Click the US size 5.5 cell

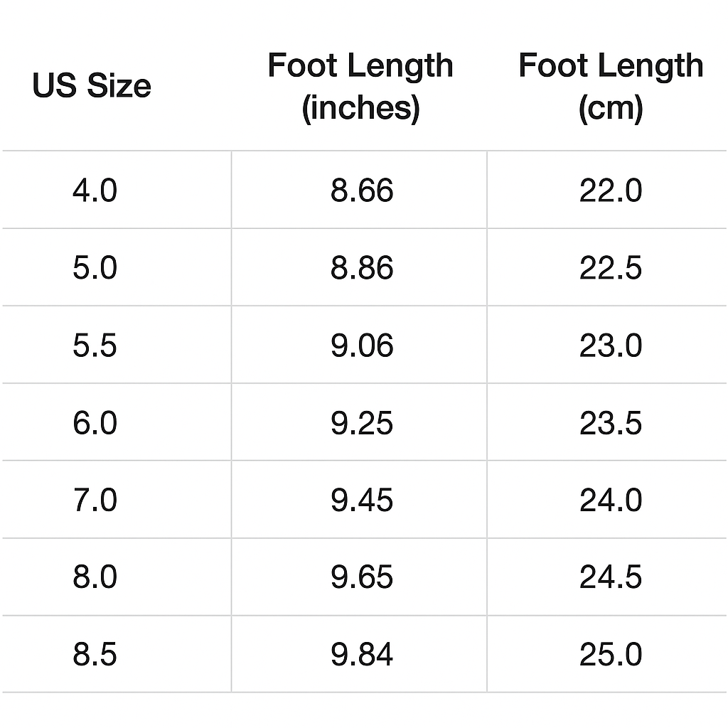click(x=95, y=346)
